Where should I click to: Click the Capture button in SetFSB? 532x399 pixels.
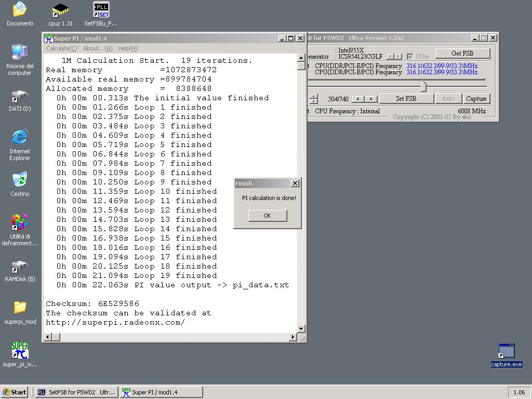(476, 99)
